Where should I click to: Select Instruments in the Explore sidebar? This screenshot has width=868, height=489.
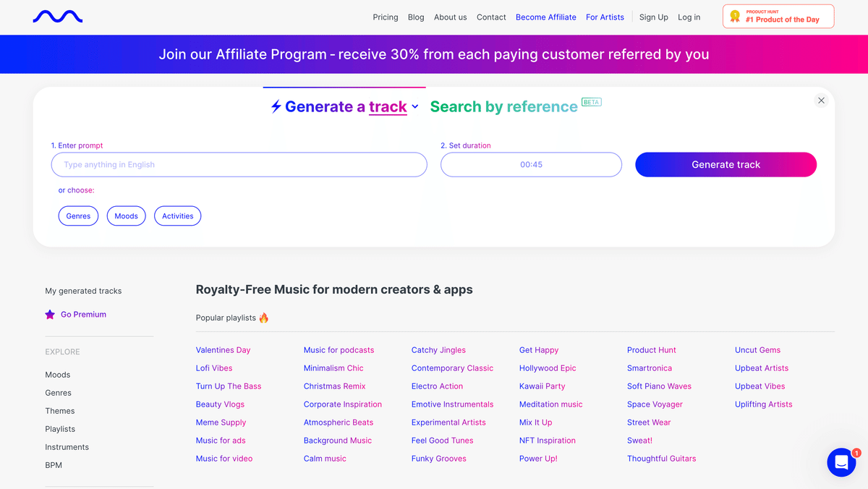pos(67,447)
